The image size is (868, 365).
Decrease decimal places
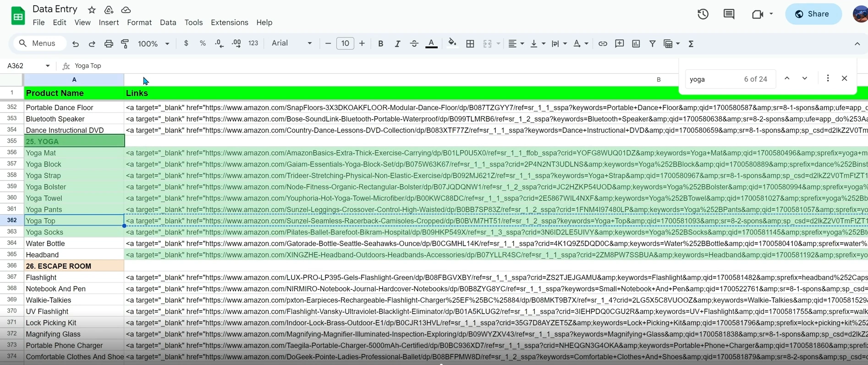pos(219,43)
